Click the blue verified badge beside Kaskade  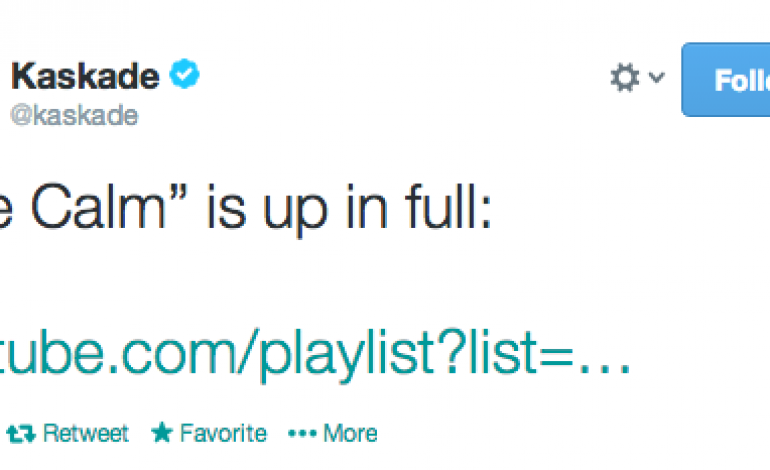tap(185, 76)
